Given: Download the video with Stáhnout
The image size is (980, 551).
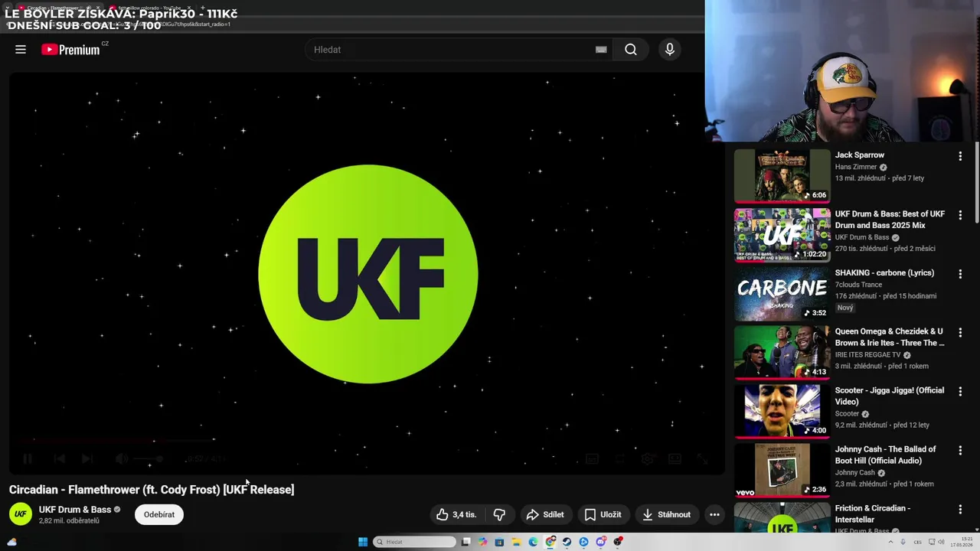Looking at the screenshot, I should 667,515.
